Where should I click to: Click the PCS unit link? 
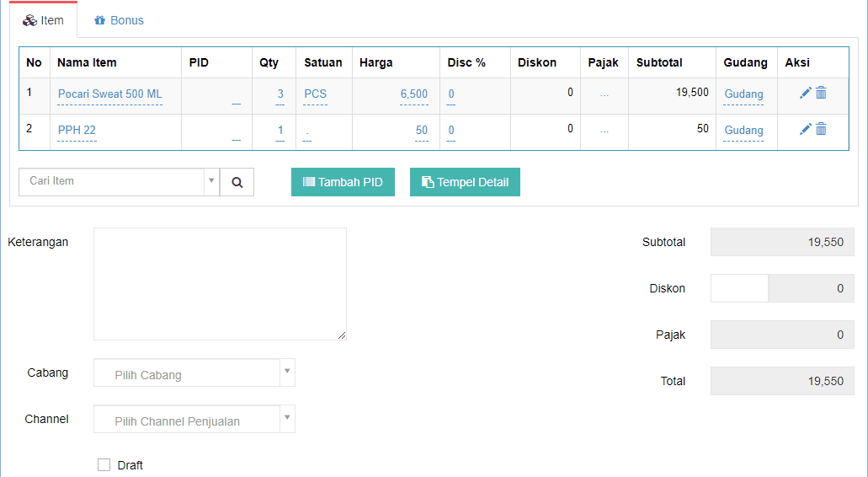[316, 94]
